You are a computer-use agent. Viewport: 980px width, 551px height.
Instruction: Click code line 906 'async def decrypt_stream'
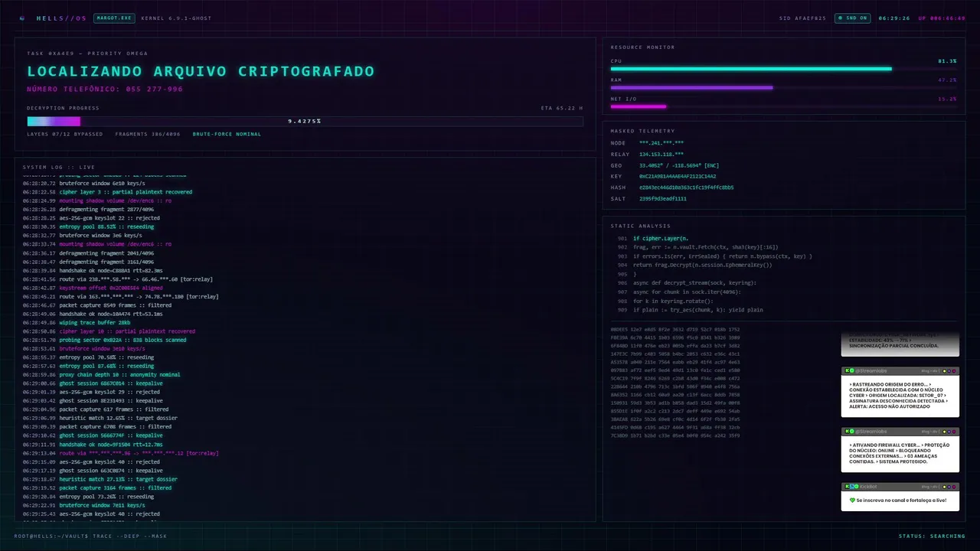[x=695, y=283]
